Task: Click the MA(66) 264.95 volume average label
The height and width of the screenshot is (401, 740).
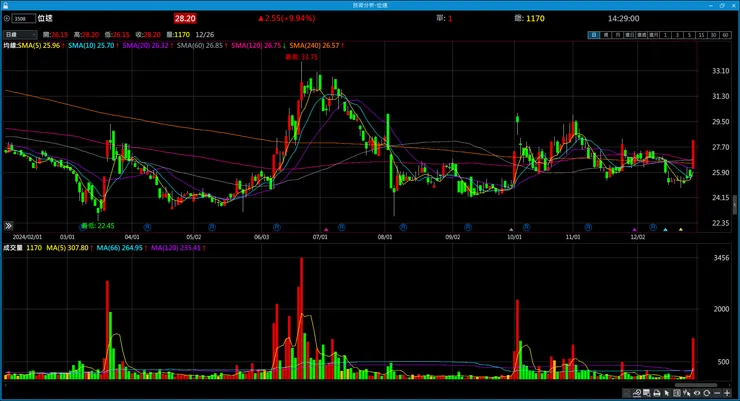Action: point(119,248)
